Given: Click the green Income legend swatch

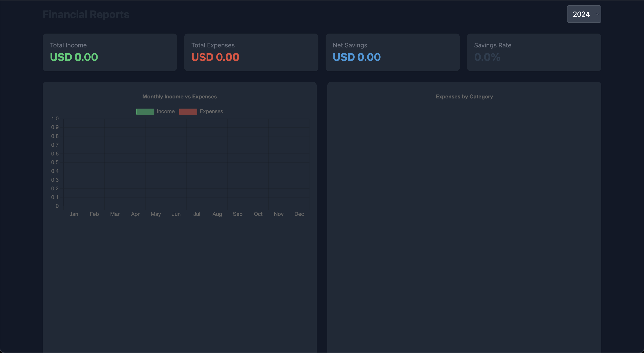Looking at the screenshot, I should [145, 111].
